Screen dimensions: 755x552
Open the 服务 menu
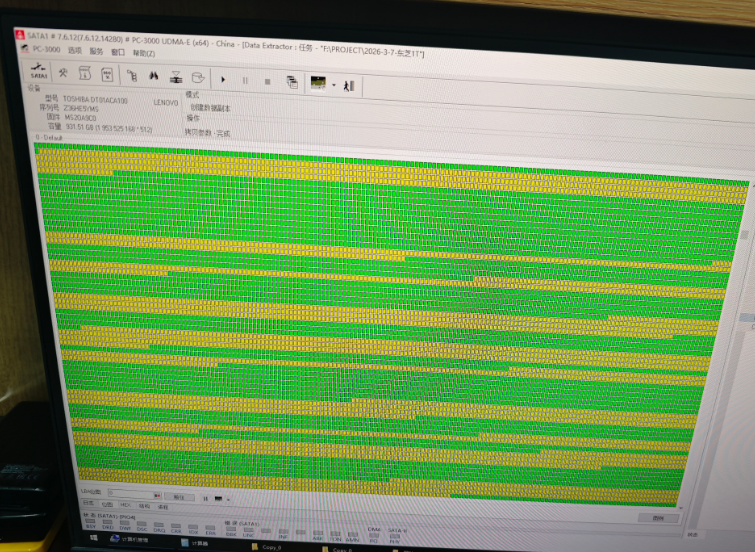point(96,50)
